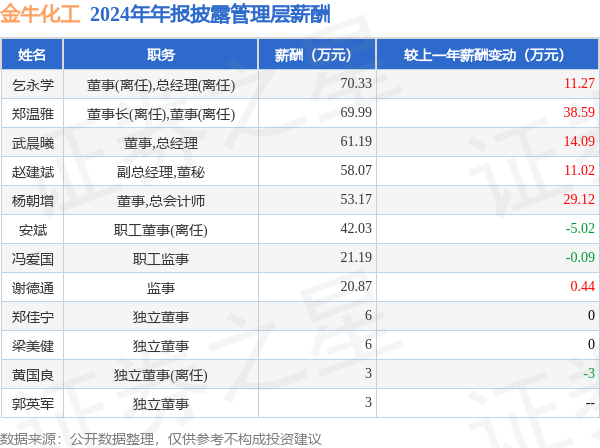This screenshot has width=600, height=448.
Task: Click position 董事,总会计师
Action: coord(161,201)
